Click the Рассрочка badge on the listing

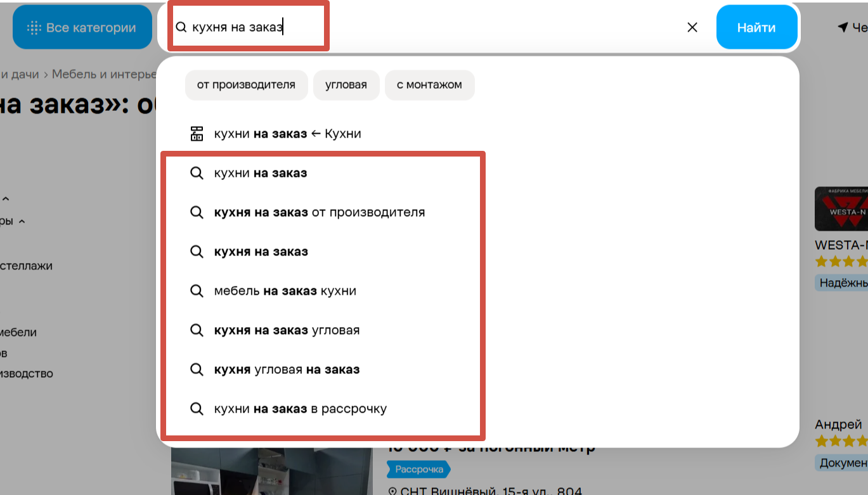(419, 470)
